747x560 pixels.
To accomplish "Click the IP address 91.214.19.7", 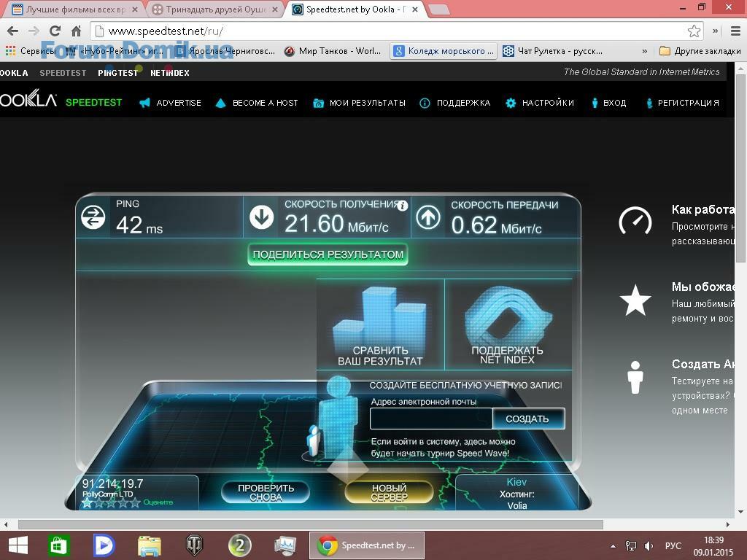I will (112, 484).
